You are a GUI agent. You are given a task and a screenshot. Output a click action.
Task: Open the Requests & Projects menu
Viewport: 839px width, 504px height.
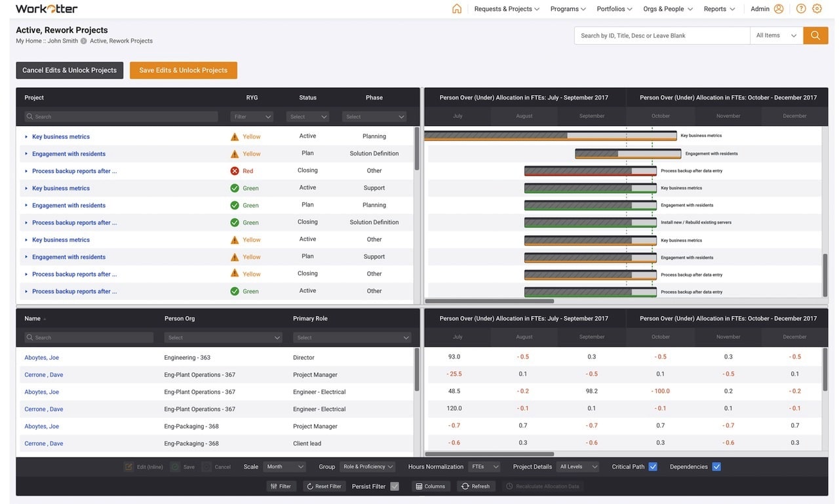point(507,9)
